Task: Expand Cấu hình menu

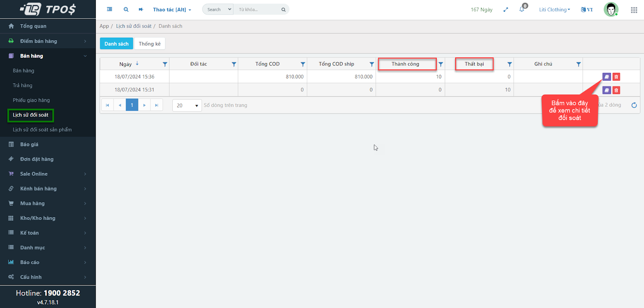Action: click(48, 277)
